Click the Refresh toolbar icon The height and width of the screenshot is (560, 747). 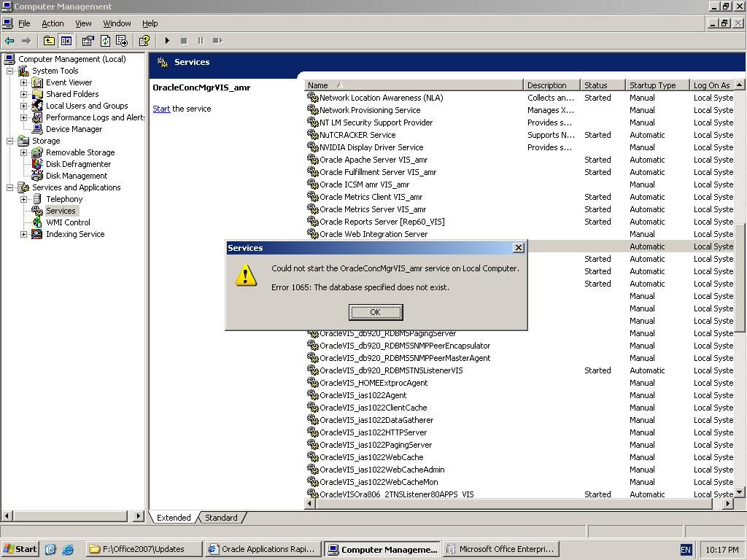(105, 41)
